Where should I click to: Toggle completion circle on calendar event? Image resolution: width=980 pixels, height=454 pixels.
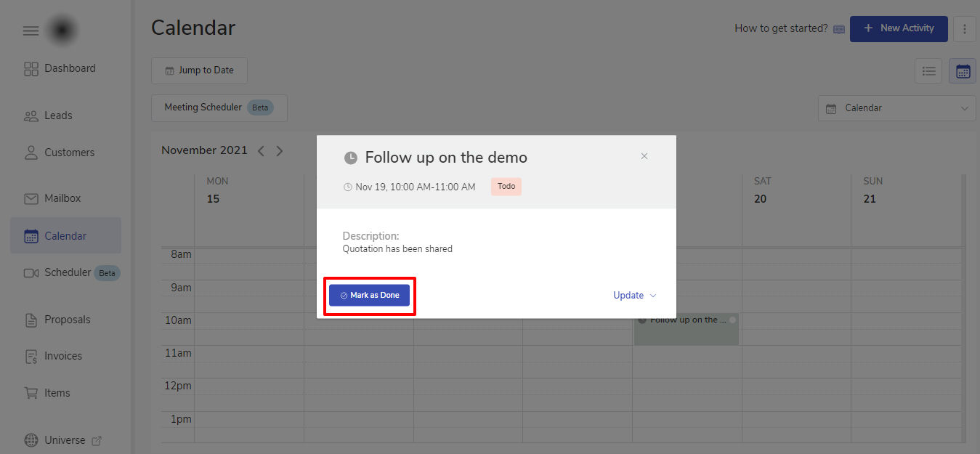pos(732,320)
